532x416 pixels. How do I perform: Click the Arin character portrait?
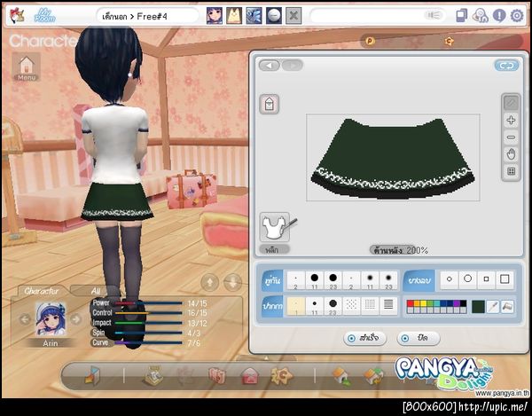[51, 319]
